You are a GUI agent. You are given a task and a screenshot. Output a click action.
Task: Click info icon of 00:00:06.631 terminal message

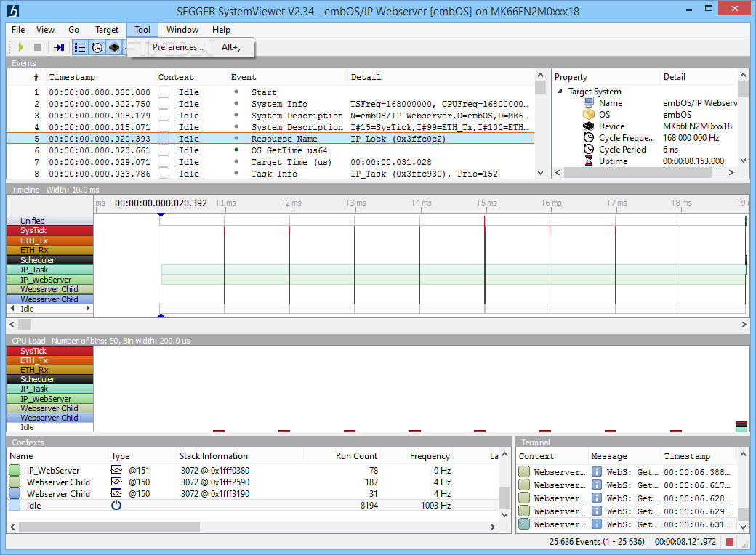pyautogui.click(x=596, y=524)
